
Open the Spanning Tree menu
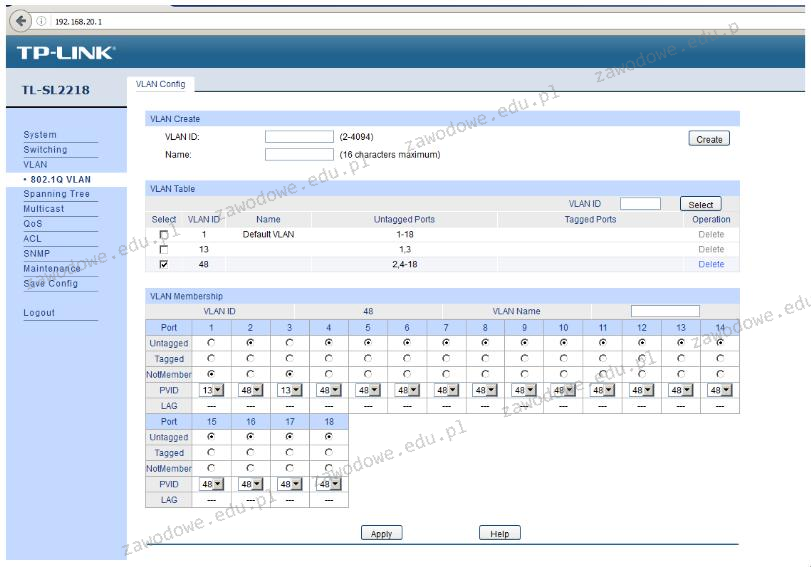[x=56, y=194]
